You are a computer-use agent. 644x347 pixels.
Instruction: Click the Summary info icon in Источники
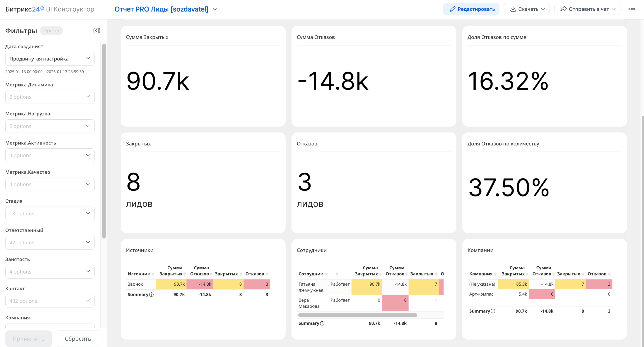click(151, 294)
